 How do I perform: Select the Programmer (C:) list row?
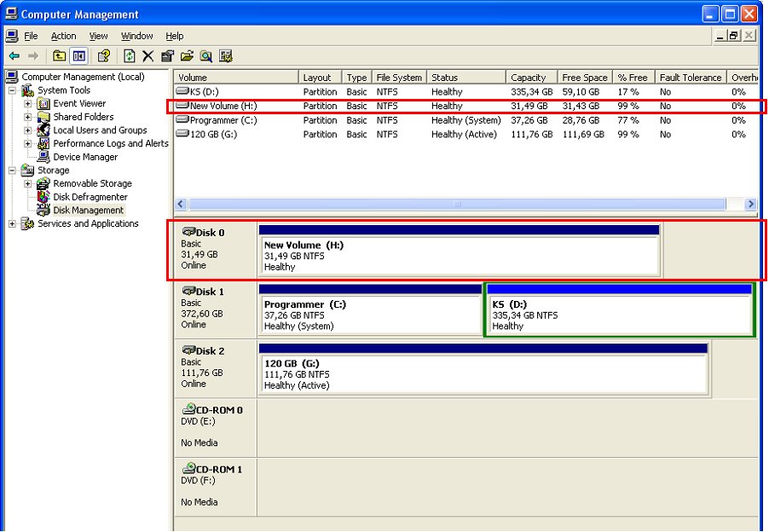465,120
